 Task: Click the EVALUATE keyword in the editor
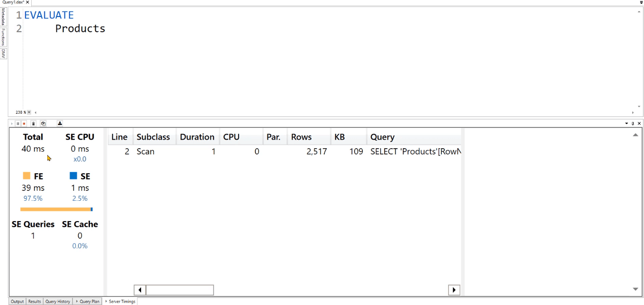click(x=49, y=15)
